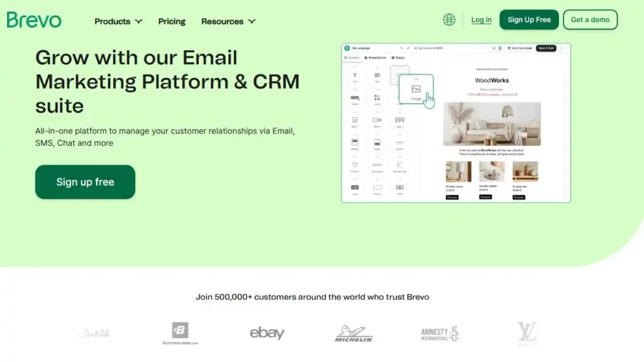Image resolution: width=644 pixels, height=362 pixels.
Task: Open the Pricing page
Action: (172, 21)
